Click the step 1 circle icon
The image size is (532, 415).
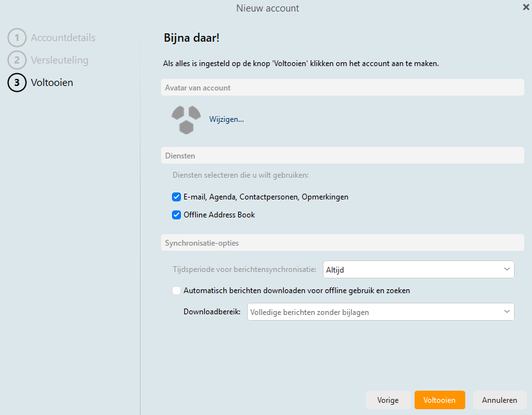(17, 38)
